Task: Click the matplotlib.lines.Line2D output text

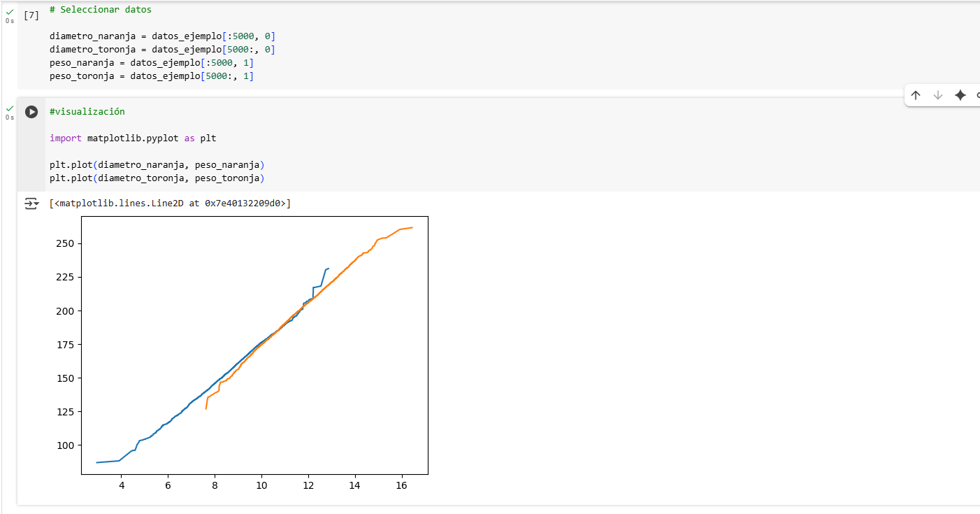Action: point(171,204)
